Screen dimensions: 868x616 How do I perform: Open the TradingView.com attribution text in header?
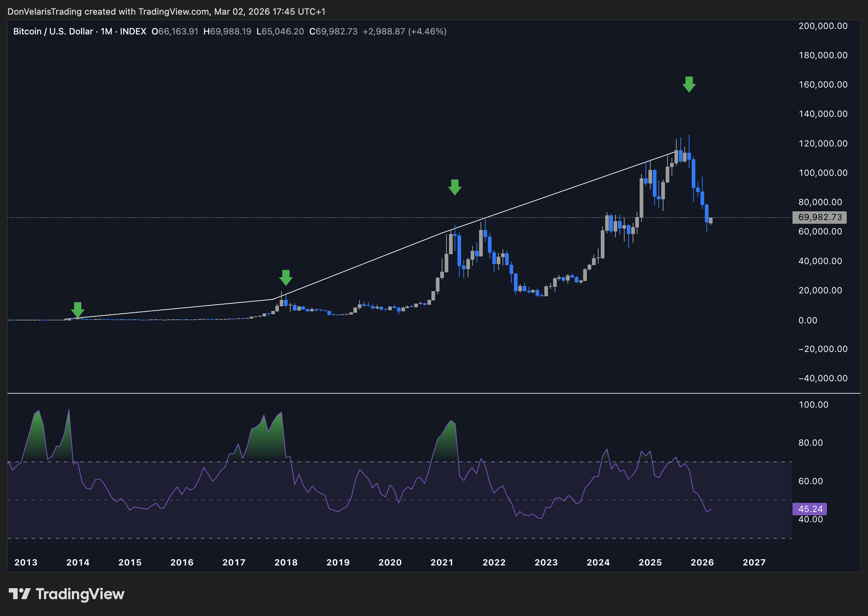coord(173,12)
